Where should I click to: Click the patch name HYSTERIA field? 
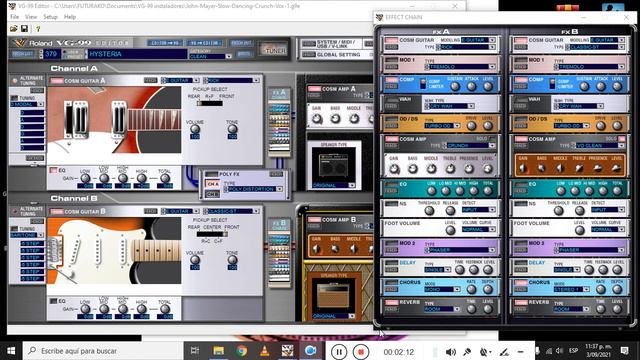pos(137,54)
